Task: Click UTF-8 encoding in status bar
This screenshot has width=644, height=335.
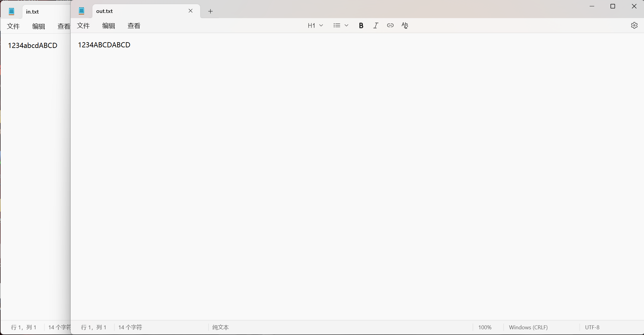Action: pyautogui.click(x=592, y=327)
